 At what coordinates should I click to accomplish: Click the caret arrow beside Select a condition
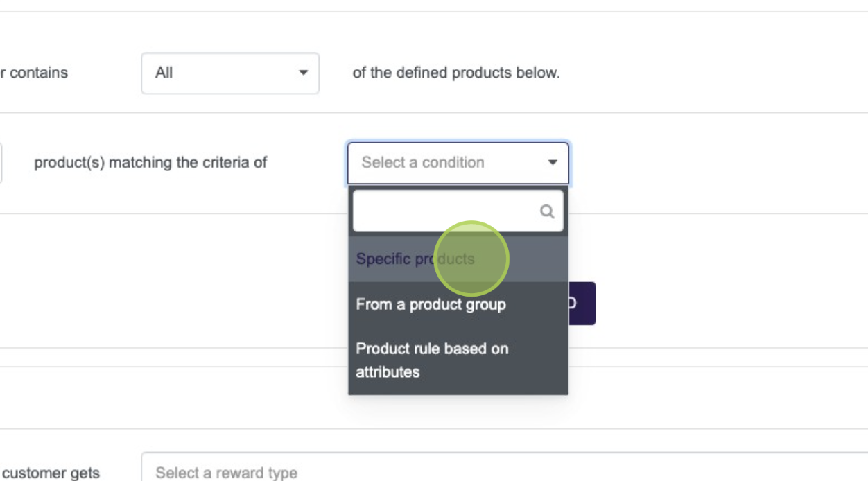pos(553,163)
